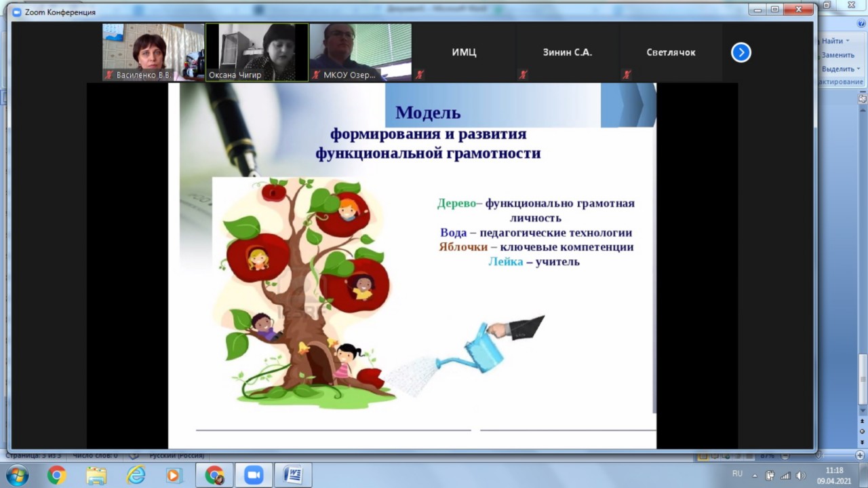Show next participants with blue arrow button
The width and height of the screenshot is (868, 488).
pyautogui.click(x=741, y=52)
